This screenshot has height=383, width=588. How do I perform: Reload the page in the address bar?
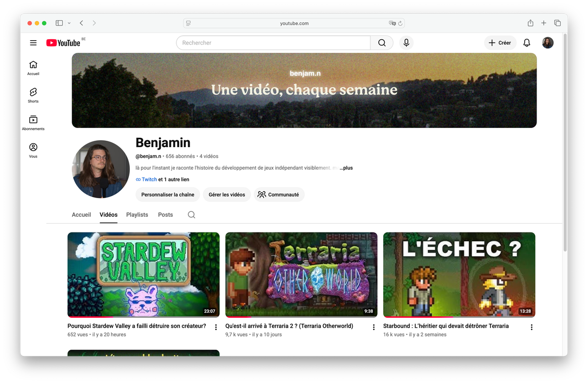coord(400,23)
